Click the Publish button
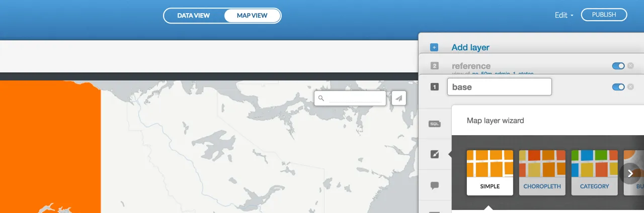Image resolution: width=644 pixels, height=213 pixels. (x=604, y=15)
